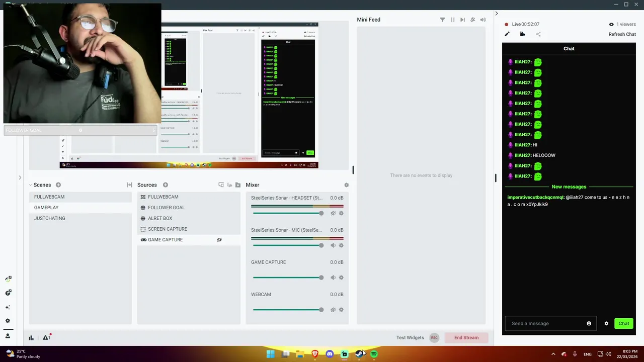The width and height of the screenshot is (644, 362).
Task: Open the scene transitions icon
Action: 129,185
